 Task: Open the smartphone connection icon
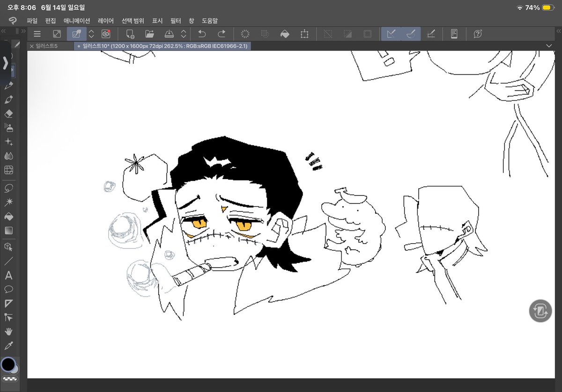[454, 34]
